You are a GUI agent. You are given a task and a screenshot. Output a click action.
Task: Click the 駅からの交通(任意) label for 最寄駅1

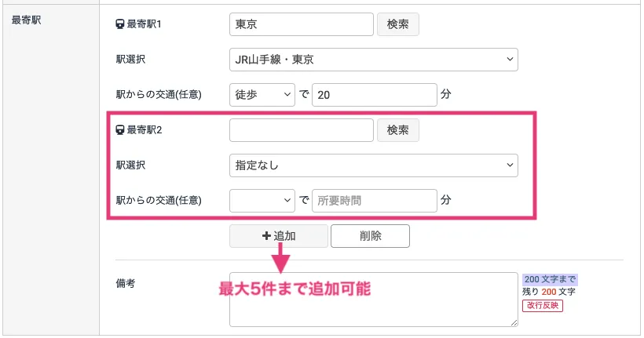159,95
